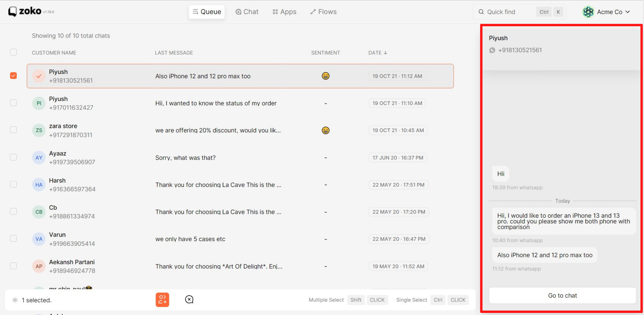Click message 'Hii, I wanted to know the status'
The height and width of the screenshot is (315, 644).
click(216, 103)
